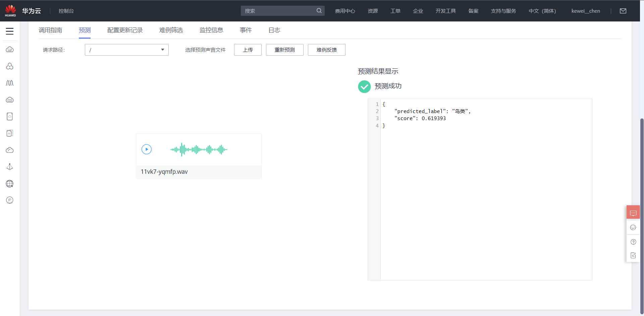Click line number 4 in result gutter
644x316 pixels.
coord(377,126)
